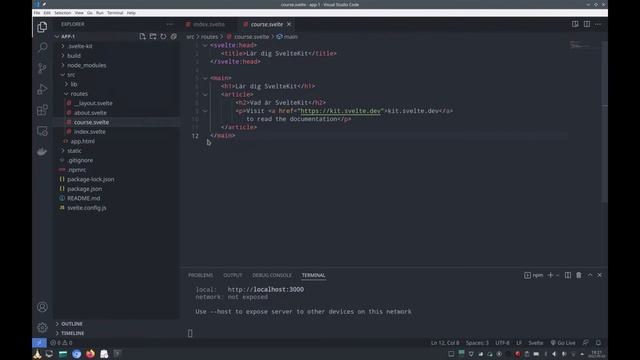Open the Source Control view
640x360 pixels.
(42, 68)
